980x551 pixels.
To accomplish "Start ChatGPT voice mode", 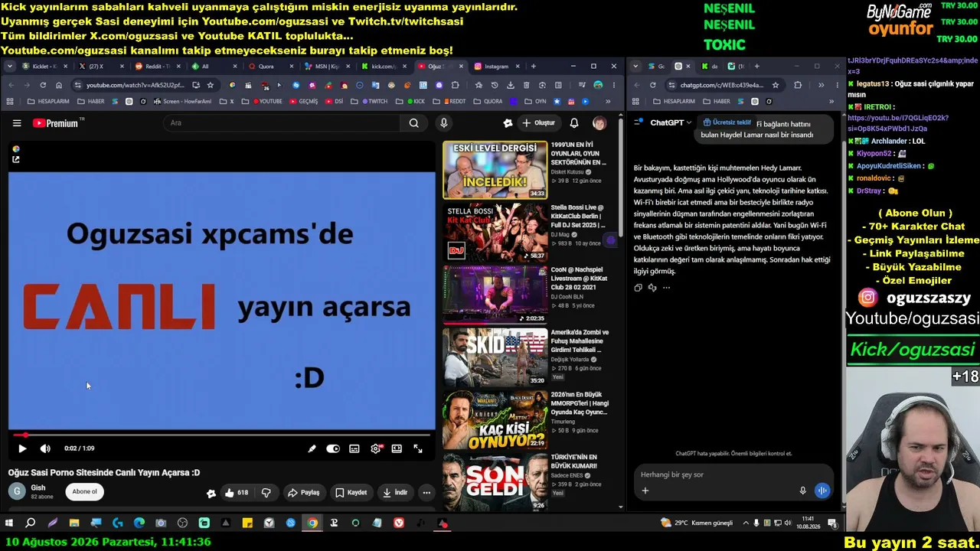I will click(822, 491).
